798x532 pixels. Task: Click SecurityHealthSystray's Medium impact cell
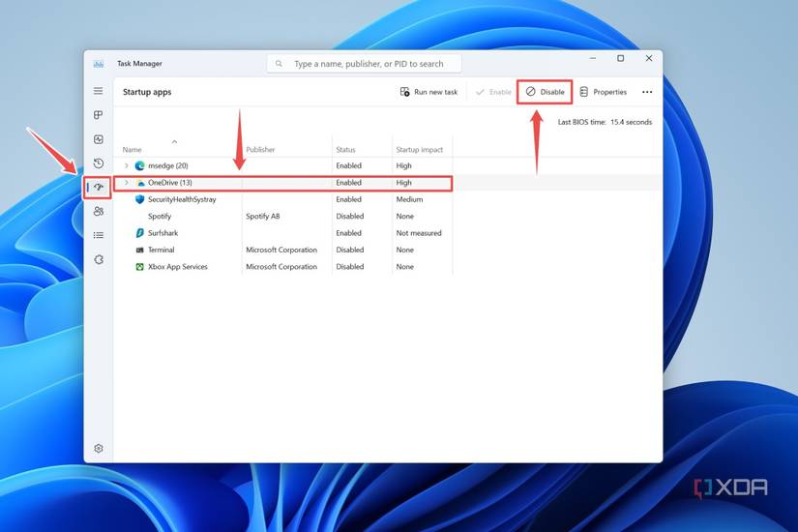409,199
